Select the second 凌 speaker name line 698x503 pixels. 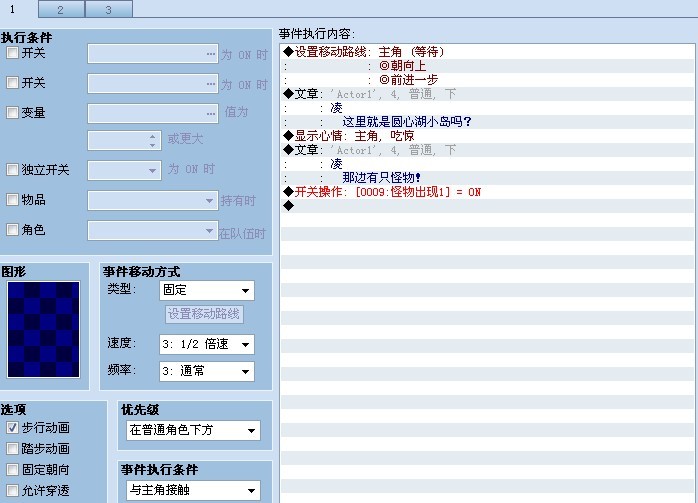coord(487,164)
